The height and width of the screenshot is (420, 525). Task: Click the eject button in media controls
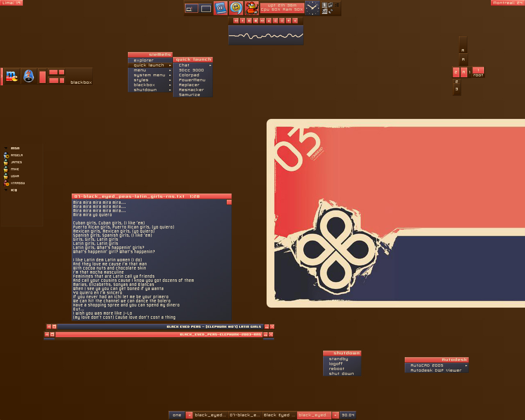[269, 21]
